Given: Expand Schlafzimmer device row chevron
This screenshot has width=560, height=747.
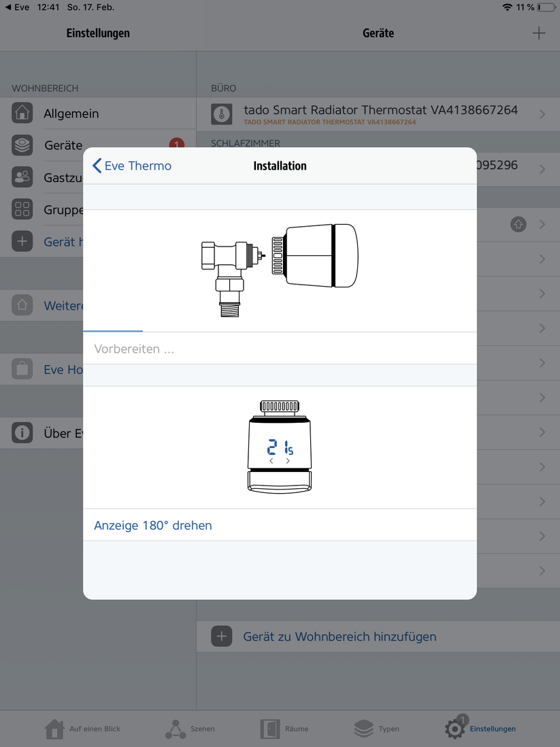Looking at the screenshot, I should click(x=542, y=170).
